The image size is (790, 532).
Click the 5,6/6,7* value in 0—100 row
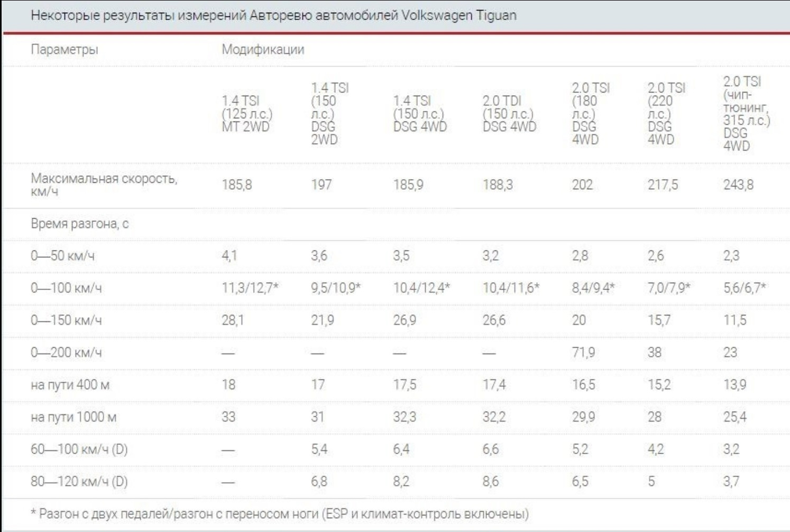[x=745, y=288]
